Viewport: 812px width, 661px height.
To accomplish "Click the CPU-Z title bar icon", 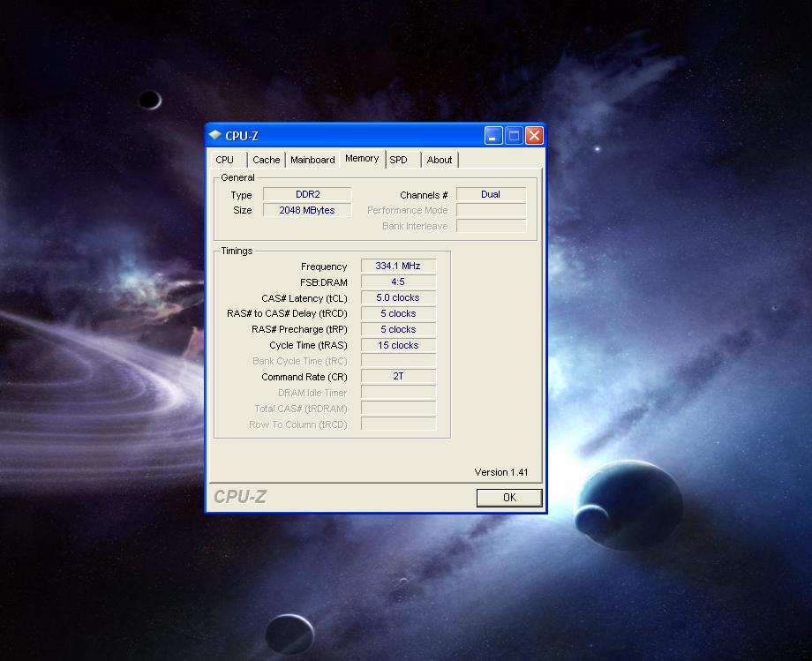I will click(x=214, y=136).
